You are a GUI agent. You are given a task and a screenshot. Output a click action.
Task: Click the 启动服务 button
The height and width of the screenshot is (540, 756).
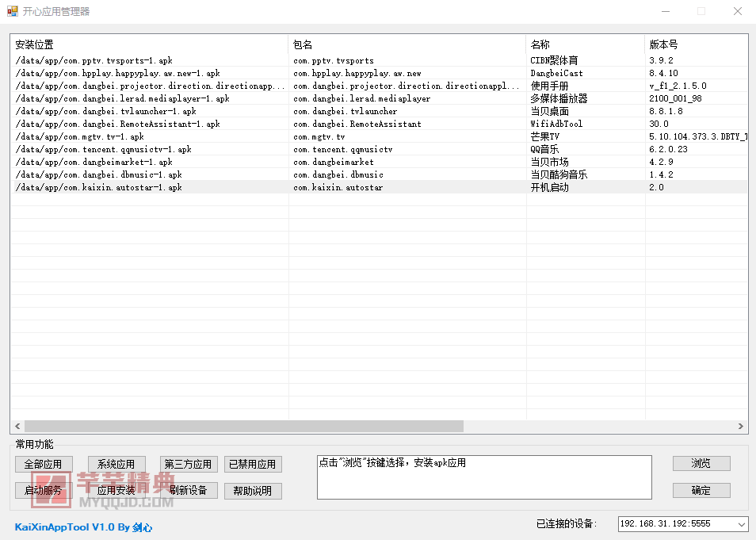[x=44, y=490]
